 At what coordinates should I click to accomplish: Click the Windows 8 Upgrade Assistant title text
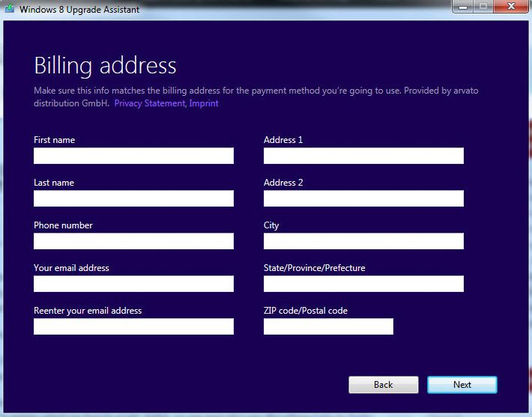pos(79,10)
